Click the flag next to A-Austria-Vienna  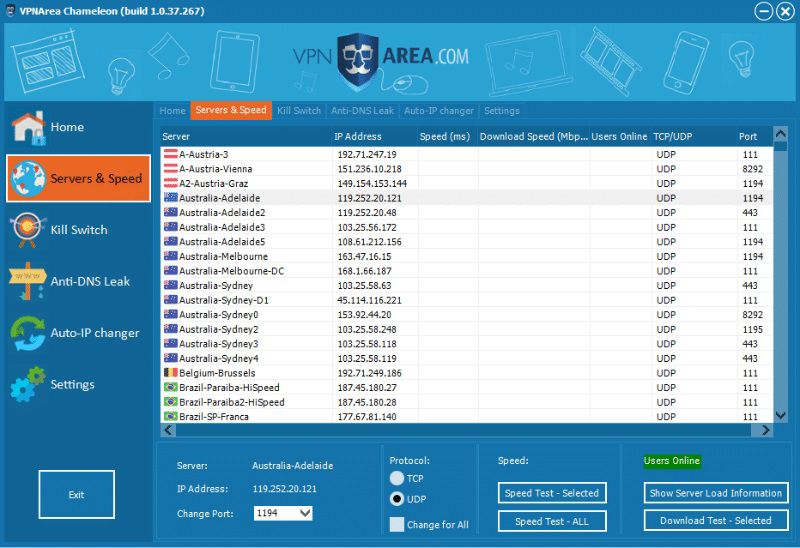pyautogui.click(x=170, y=168)
